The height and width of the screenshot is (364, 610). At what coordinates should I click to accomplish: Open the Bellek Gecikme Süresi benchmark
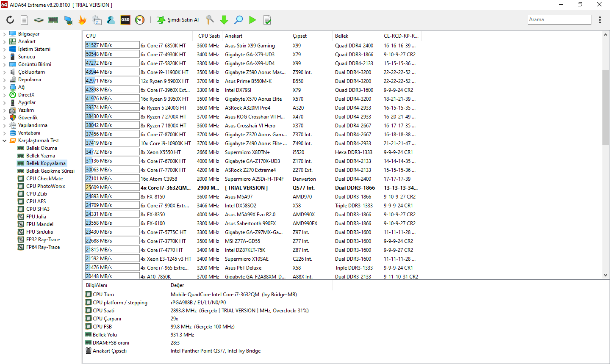(50, 171)
